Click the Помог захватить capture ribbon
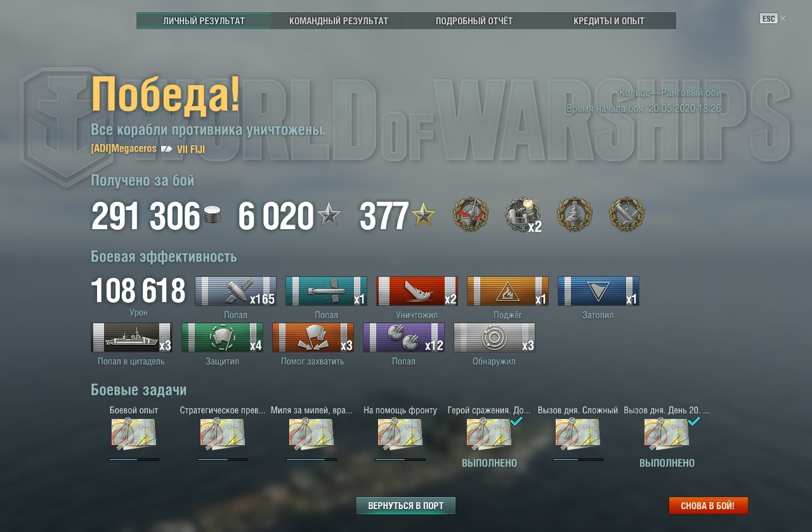The height and width of the screenshot is (532, 812). click(x=313, y=338)
